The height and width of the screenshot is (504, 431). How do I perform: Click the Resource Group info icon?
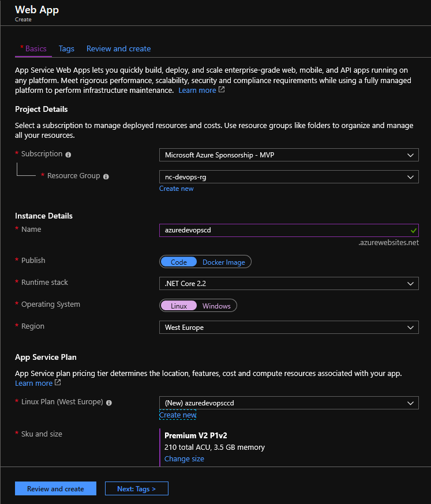point(106,176)
